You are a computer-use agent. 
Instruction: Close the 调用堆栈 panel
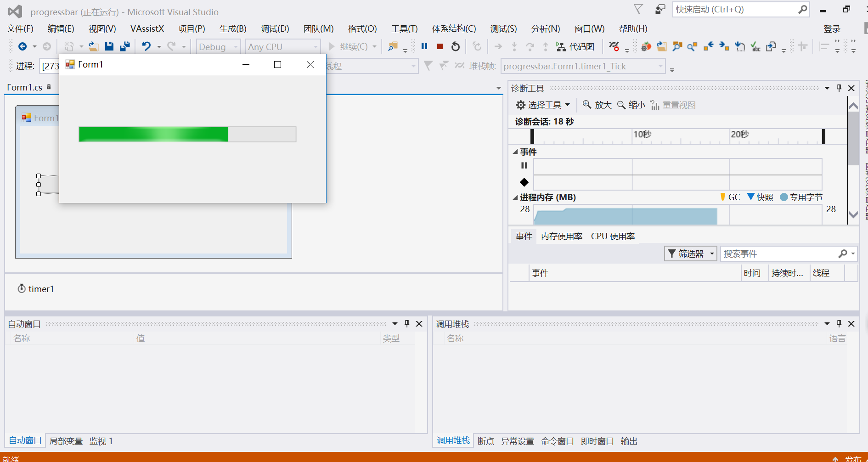pos(851,324)
